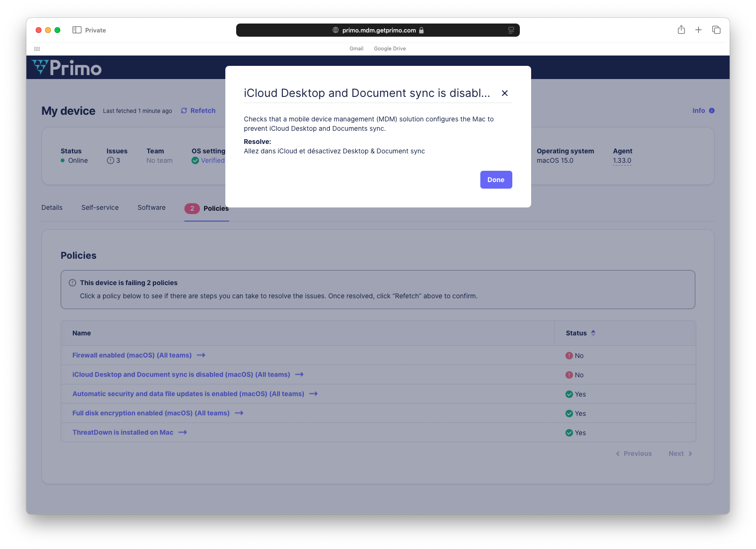Click macOS 15.0 operating system value
756x549 pixels.
555,160
